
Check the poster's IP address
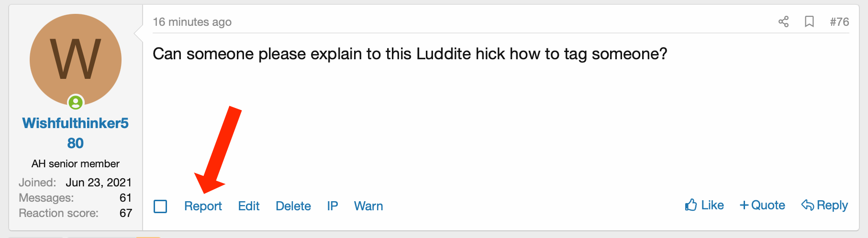pyautogui.click(x=333, y=206)
